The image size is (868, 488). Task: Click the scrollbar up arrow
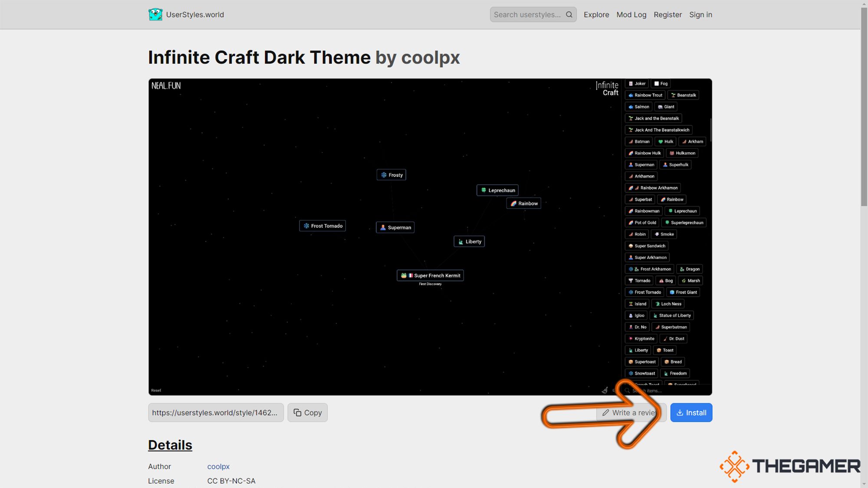tap(864, 3)
